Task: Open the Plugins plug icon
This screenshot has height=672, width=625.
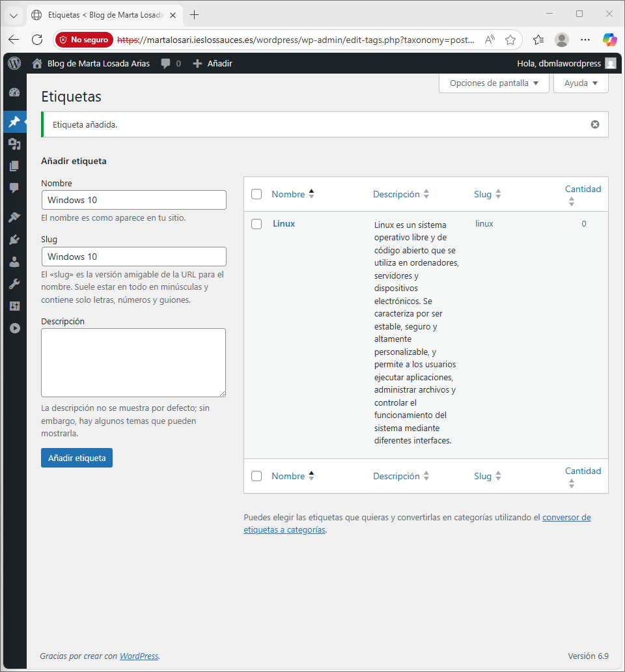Action: 14,240
